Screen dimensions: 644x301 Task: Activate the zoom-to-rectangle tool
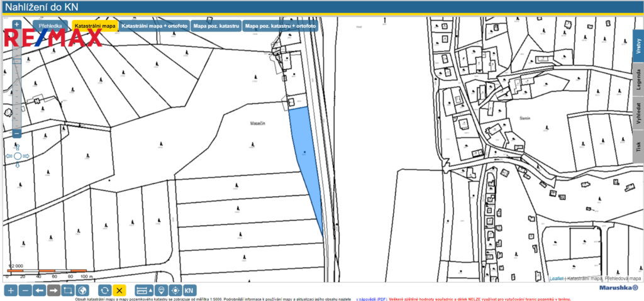point(68,291)
